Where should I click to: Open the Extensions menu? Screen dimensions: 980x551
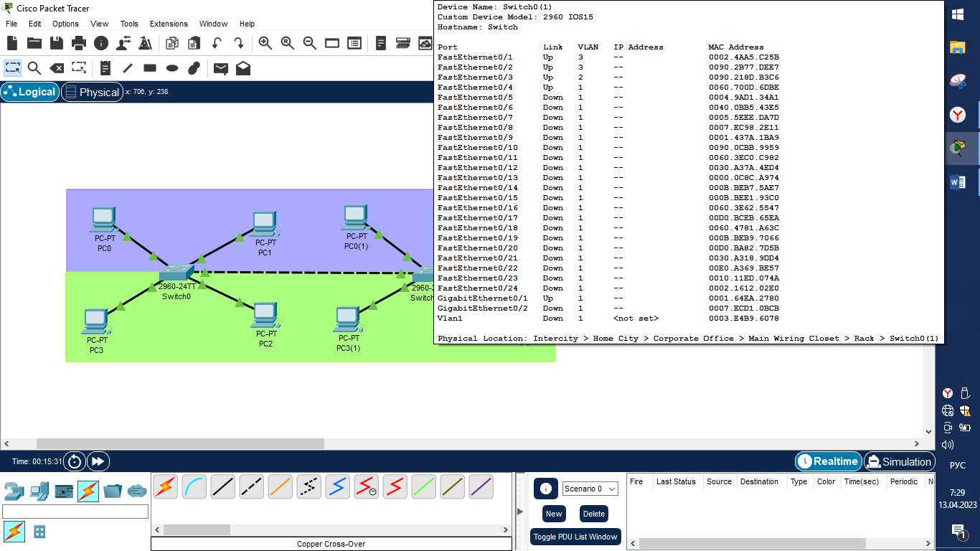(x=169, y=24)
